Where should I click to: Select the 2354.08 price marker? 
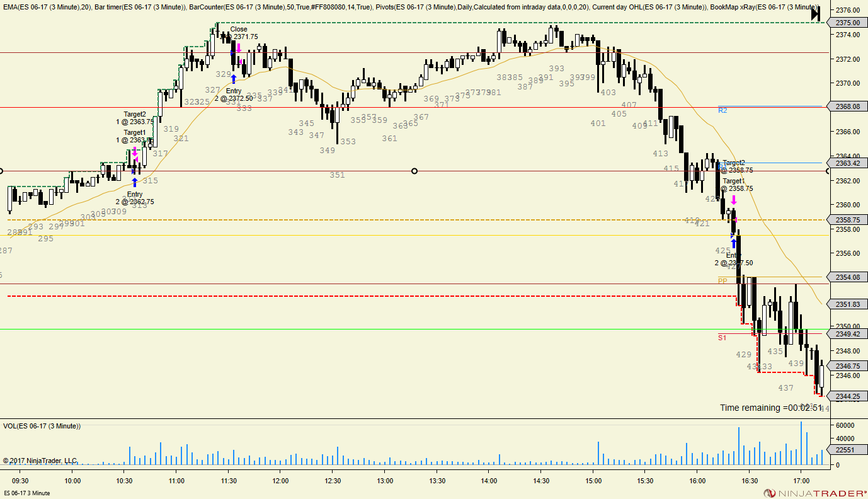tap(847, 277)
